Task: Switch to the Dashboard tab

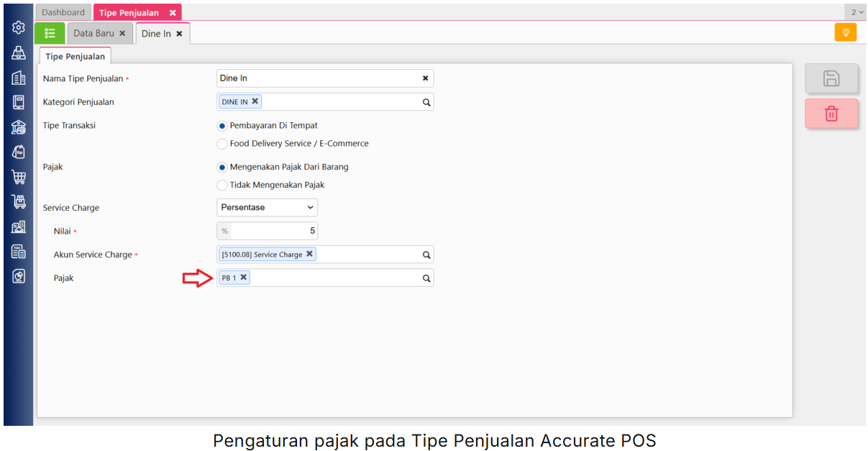Action: [x=63, y=12]
